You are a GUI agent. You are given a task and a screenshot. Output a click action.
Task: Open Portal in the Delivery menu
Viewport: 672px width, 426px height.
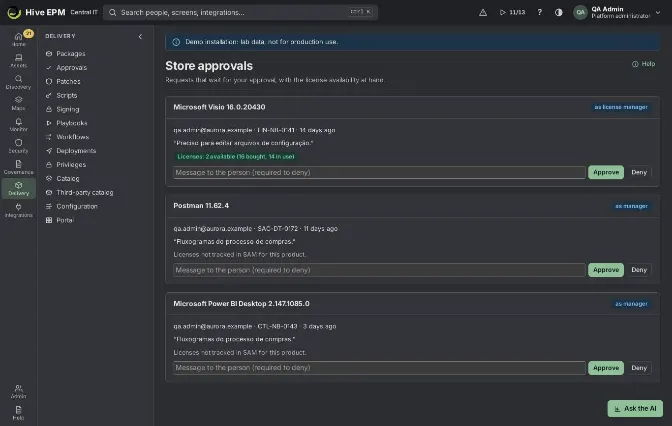click(65, 220)
